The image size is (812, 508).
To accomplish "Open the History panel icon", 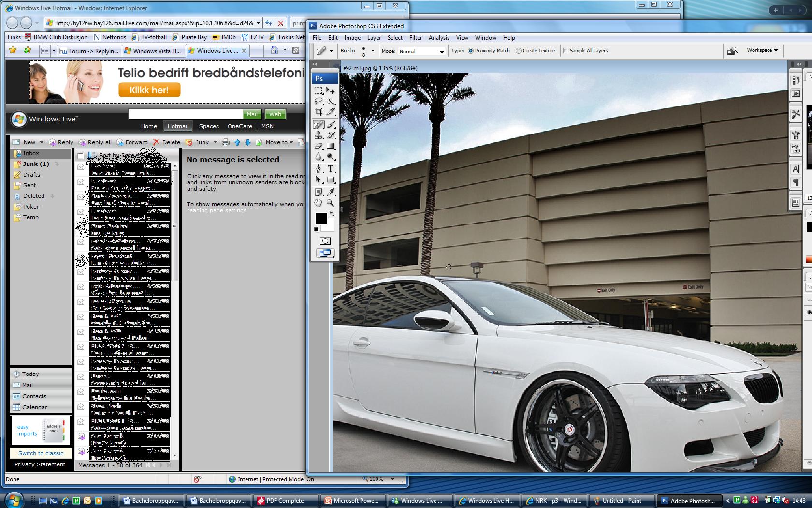I will coord(796,81).
